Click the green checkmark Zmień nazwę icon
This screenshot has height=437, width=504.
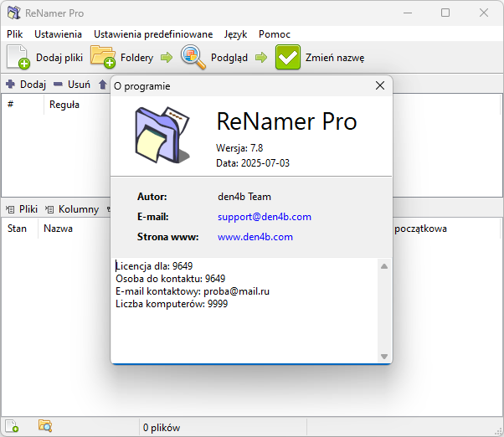tap(288, 57)
